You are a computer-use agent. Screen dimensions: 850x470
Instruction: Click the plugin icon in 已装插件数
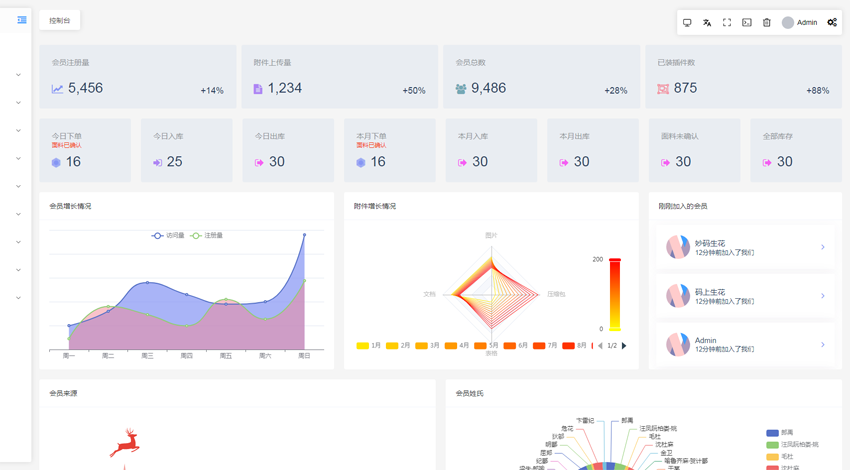(x=662, y=89)
